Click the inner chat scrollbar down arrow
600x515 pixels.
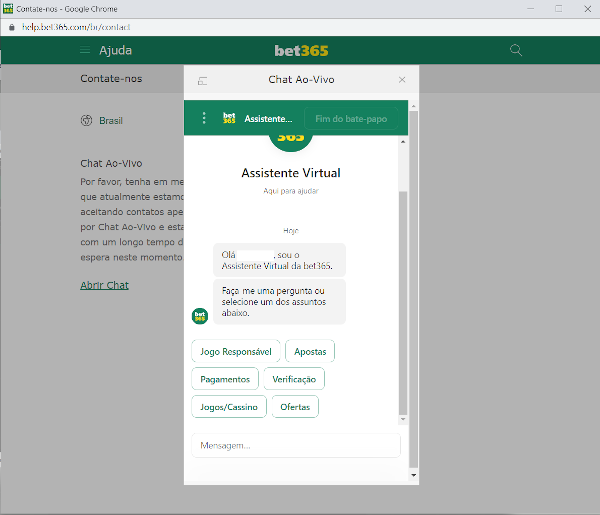(403, 419)
